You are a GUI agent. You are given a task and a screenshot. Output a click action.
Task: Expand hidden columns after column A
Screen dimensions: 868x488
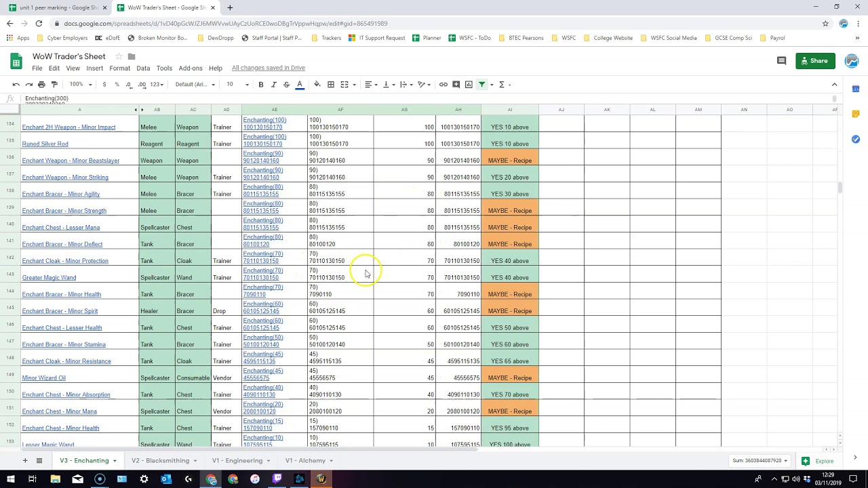coord(142,110)
